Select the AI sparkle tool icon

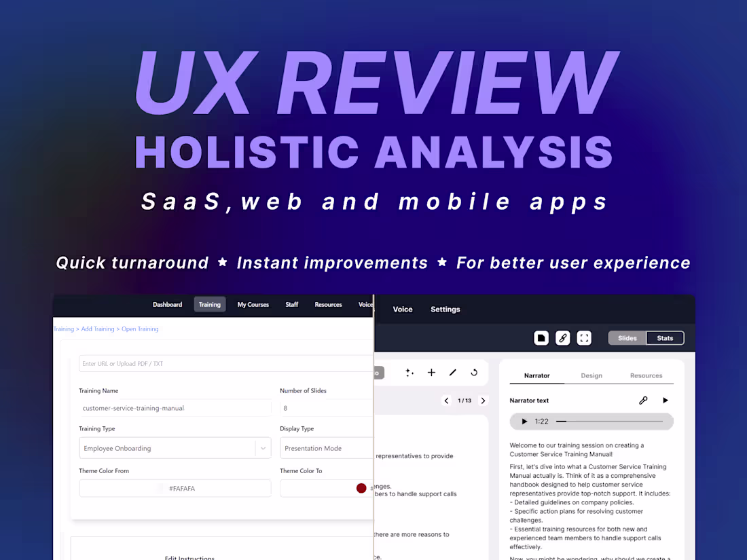(409, 373)
